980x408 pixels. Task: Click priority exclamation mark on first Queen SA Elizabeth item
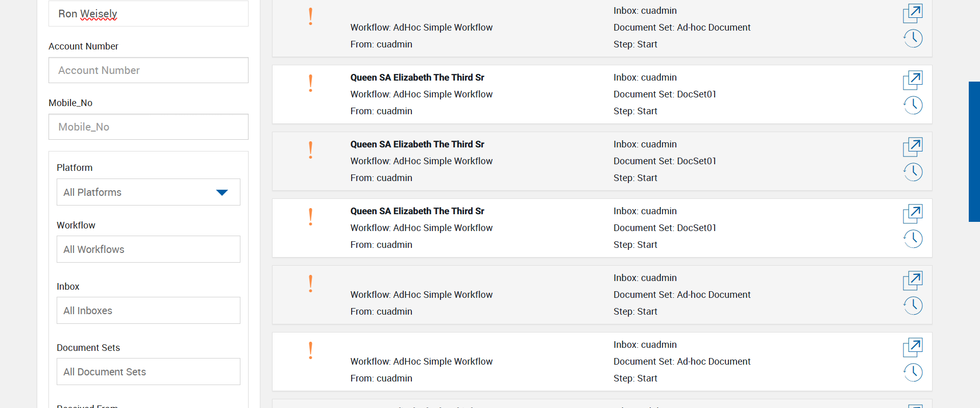[x=310, y=83]
